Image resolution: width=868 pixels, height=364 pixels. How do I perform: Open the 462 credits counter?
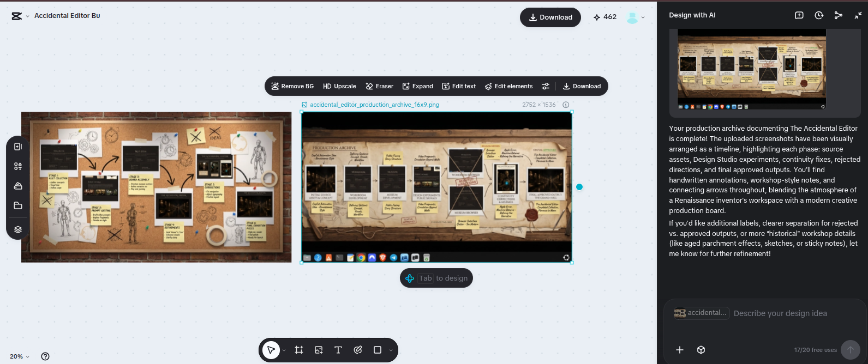pyautogui.click(x=605, y=17)
